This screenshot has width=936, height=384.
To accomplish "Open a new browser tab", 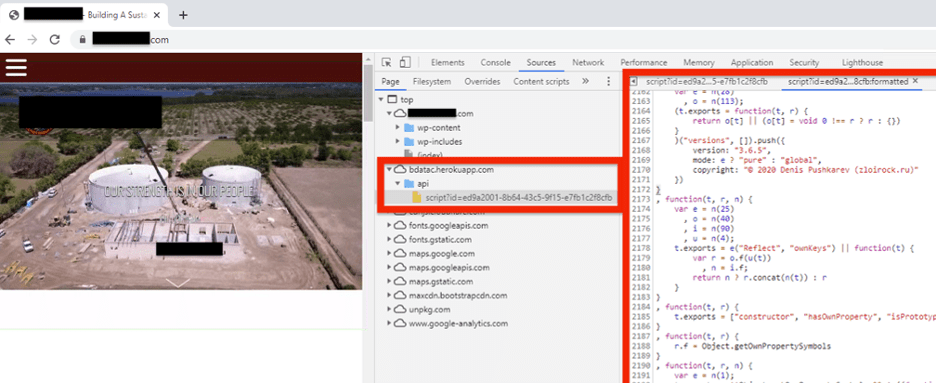I will pos(183,16).
